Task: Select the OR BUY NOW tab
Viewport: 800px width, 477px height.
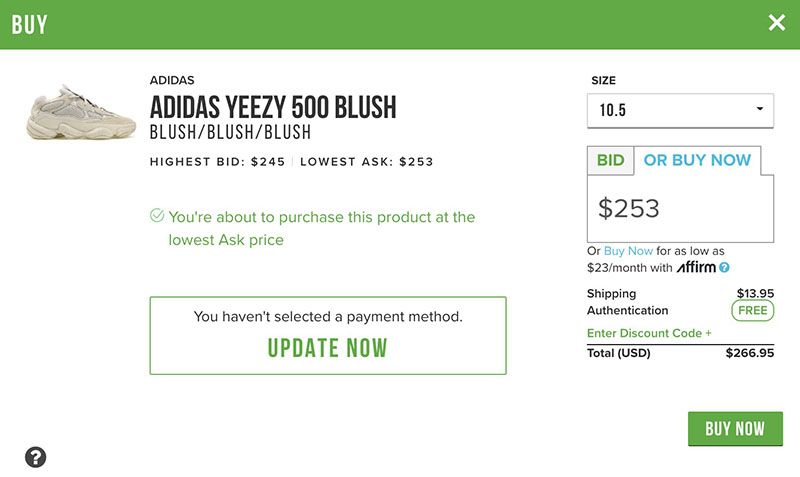Action: pyautogui.click(x=697, y=160)
